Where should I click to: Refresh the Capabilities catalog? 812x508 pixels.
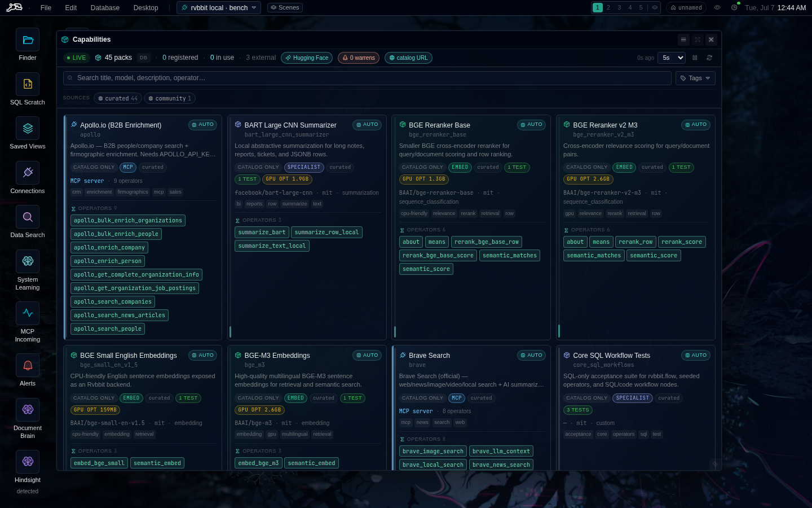[709, 58]
